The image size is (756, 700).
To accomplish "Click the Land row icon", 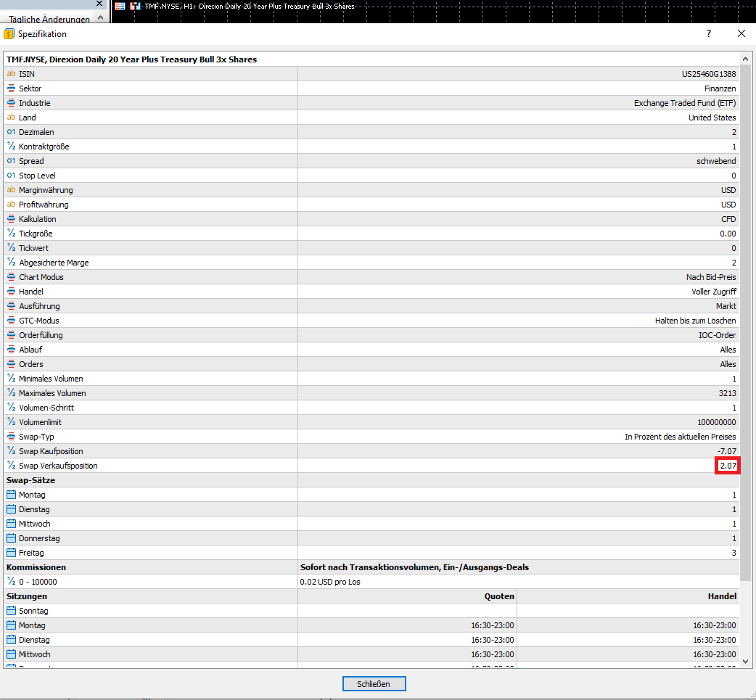I will [x=11, y=117].
